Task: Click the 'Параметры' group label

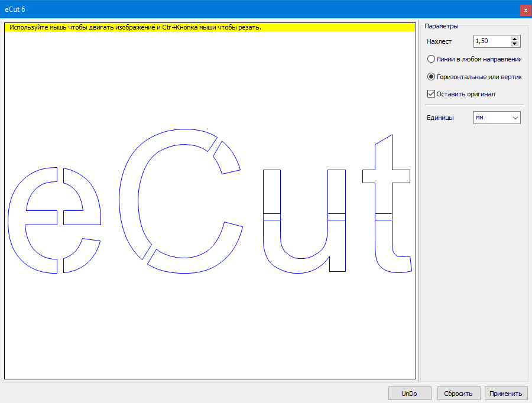Action: click(x=442, y=26)
